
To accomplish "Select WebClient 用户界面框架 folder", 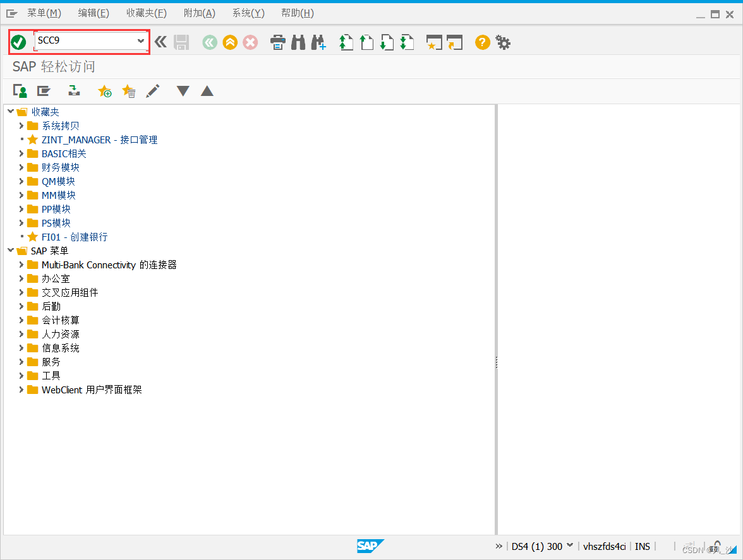I will (92, 390).
